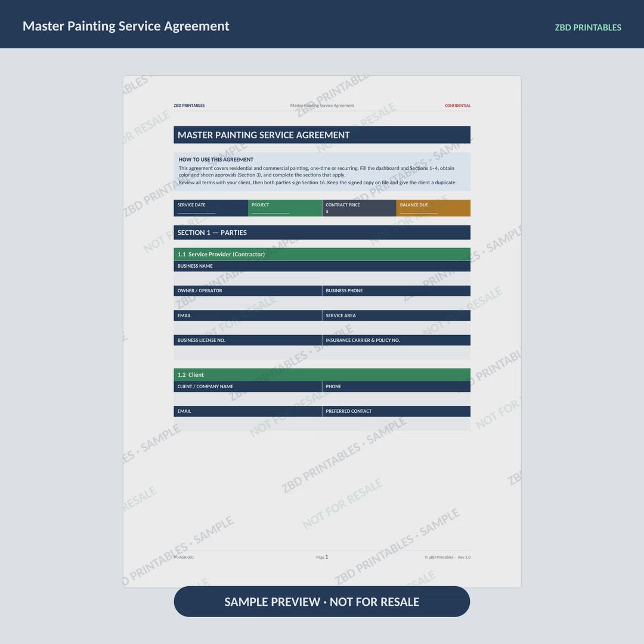Click the Business License No. field

(x=247, y=352)
